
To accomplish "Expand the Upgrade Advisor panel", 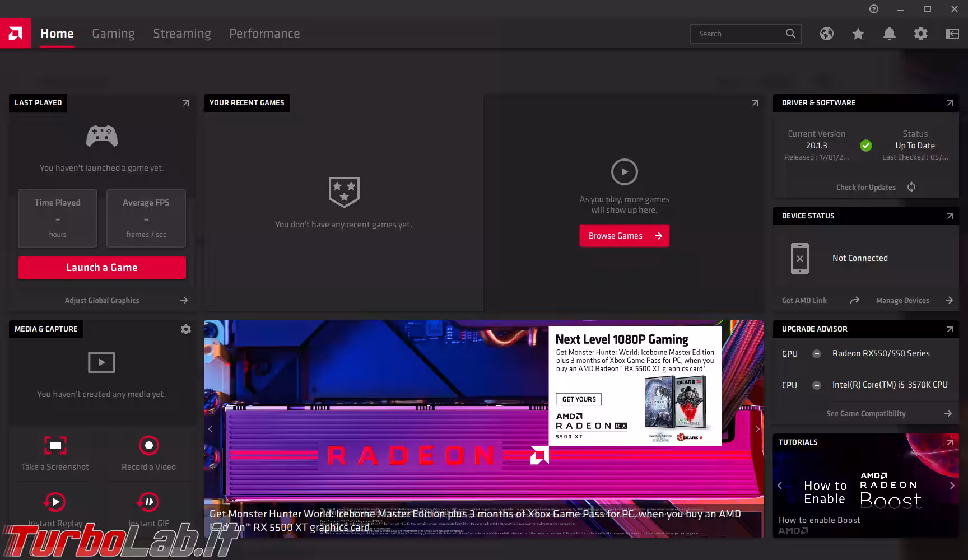I will (950, 329).
